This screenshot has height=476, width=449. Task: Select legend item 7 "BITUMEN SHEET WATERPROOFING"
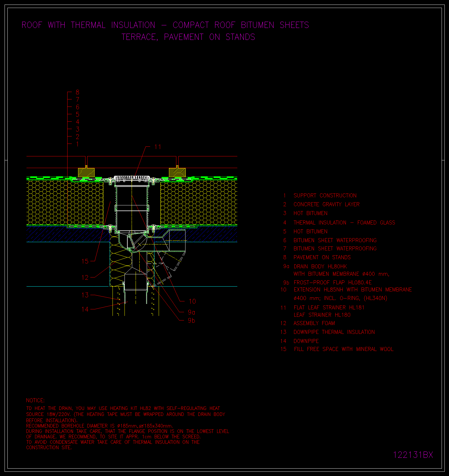point(335,248)
